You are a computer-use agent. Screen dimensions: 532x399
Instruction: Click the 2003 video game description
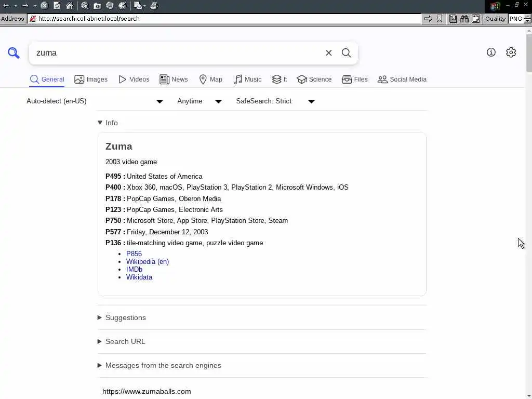point(131,162)
